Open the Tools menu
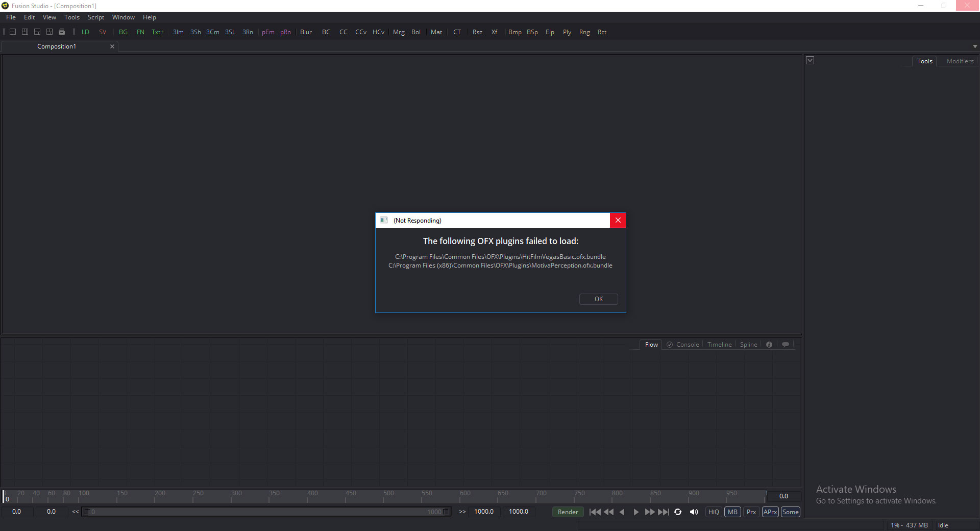 (72, 17)
